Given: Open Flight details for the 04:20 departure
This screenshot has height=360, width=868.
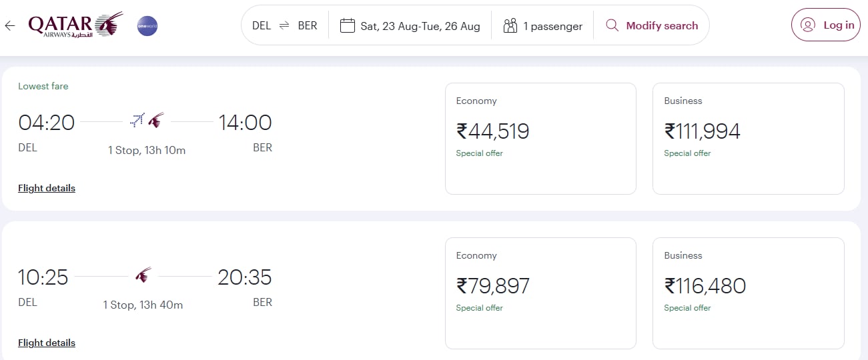Looking at the screenshot, I should pos(47,188).
